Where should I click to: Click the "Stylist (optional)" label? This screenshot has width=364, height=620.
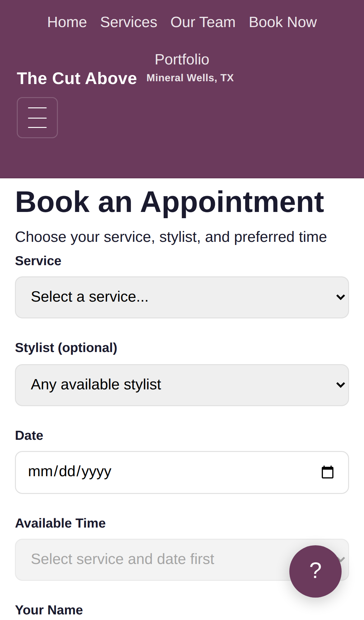click(66, 347)
